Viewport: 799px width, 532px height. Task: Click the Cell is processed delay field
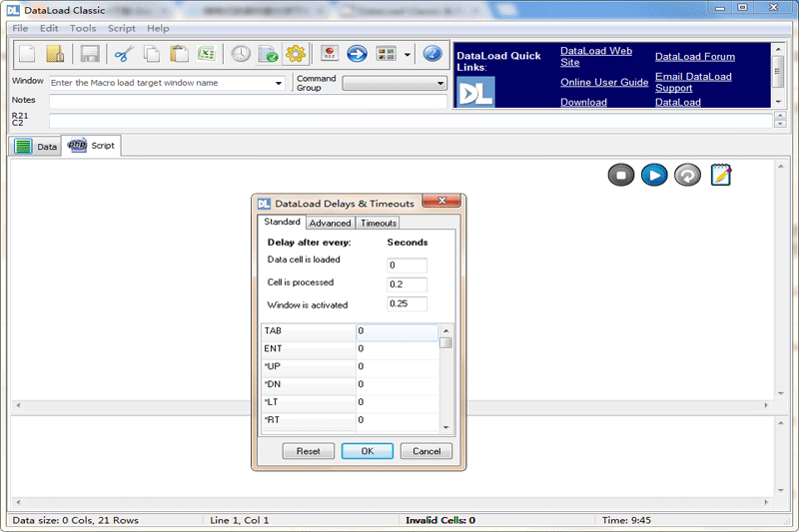(406, 284)
